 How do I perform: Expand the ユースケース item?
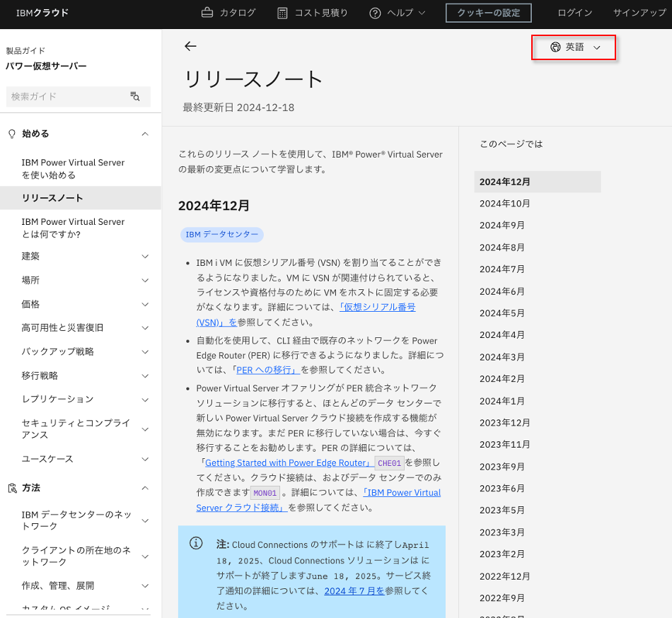point(145,459)
